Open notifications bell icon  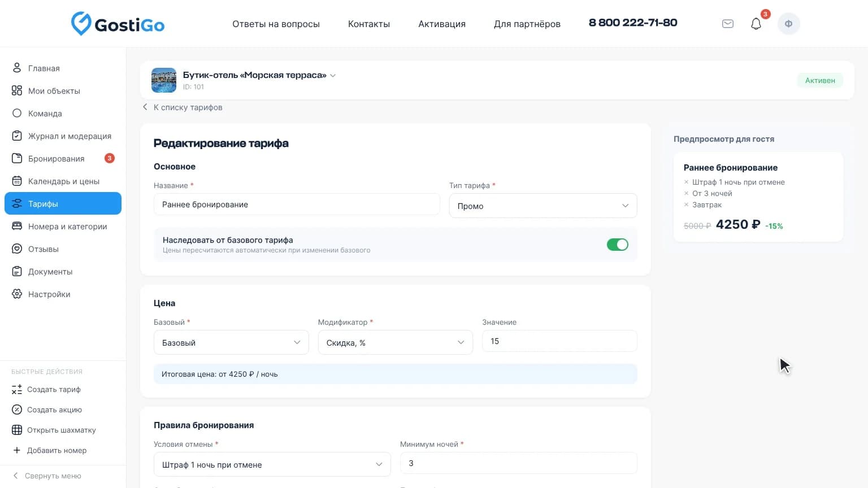tap(756, 24)
